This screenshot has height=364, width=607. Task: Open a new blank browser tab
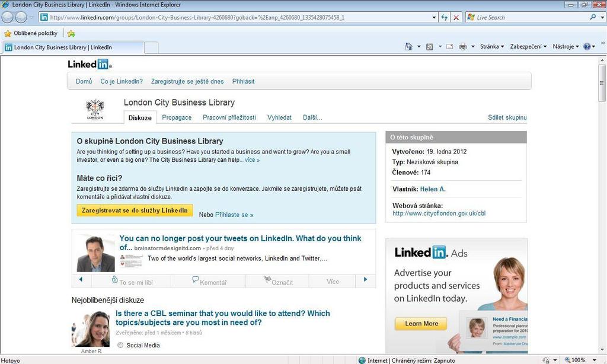151,47
